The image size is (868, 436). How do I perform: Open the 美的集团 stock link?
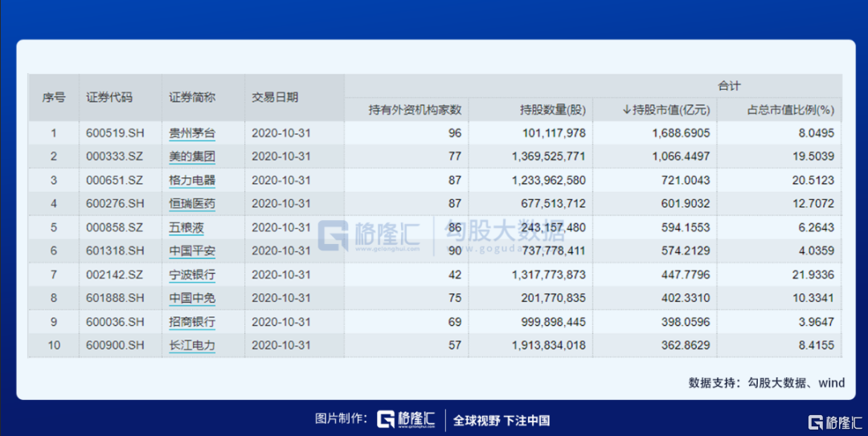[x=192, y=157]
